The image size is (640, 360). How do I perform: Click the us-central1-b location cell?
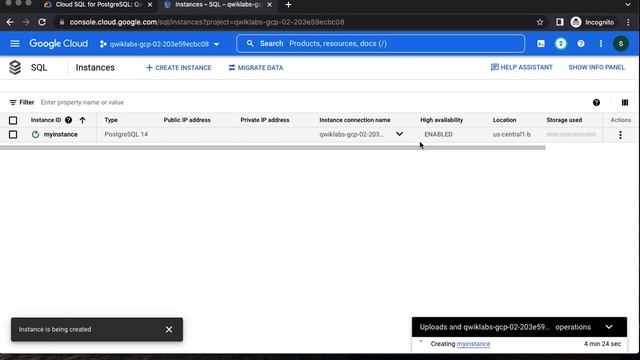[x=511, y=134]
